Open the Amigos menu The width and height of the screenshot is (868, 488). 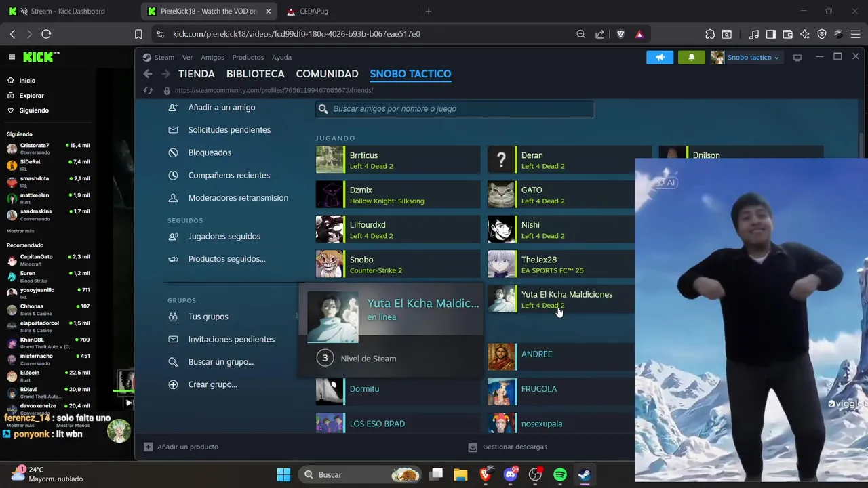click(x=212, y=58)
